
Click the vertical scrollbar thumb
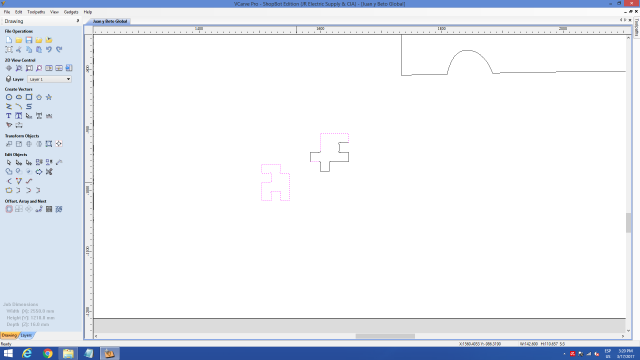(x=628, y=223)
